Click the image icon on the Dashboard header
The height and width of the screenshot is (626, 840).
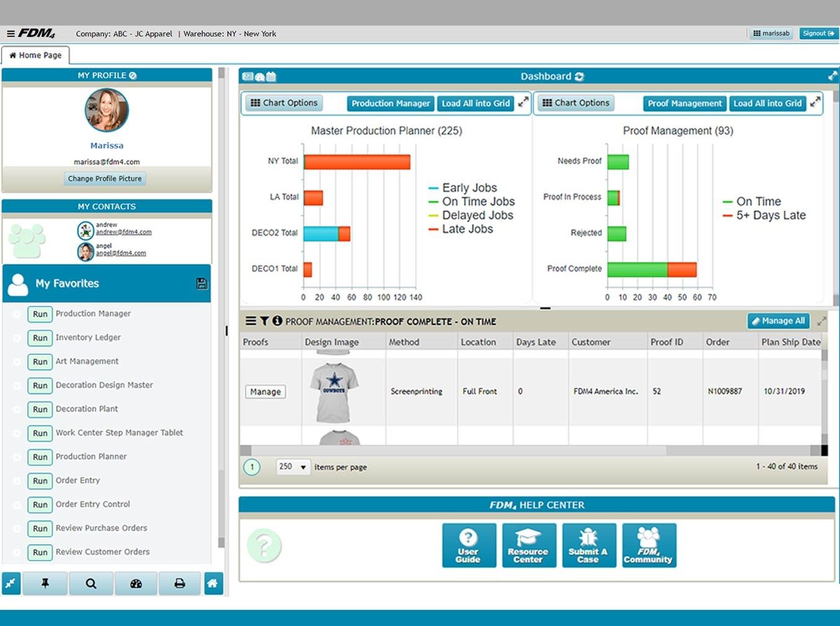coord(247,76)
